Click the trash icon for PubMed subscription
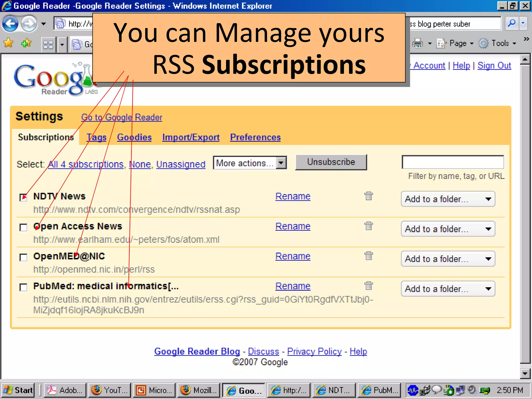 click(x=369, y=285)
